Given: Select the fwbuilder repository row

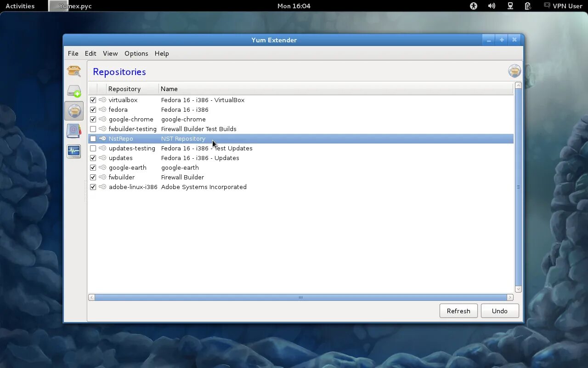Looking at the screenshot, I should (x=301, y=177).
